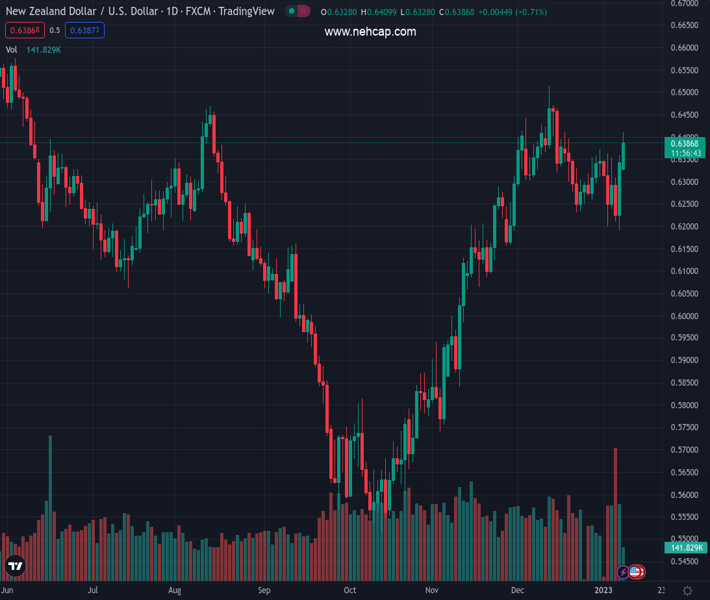This screenshot has width=710, height=600.
Task: Click the www.nehcap.com watermark text
Action: (x=370, y=32)
